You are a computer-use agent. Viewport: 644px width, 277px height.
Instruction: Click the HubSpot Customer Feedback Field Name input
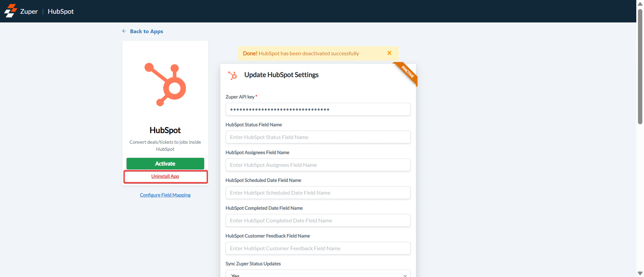click(x=318, y=248)
